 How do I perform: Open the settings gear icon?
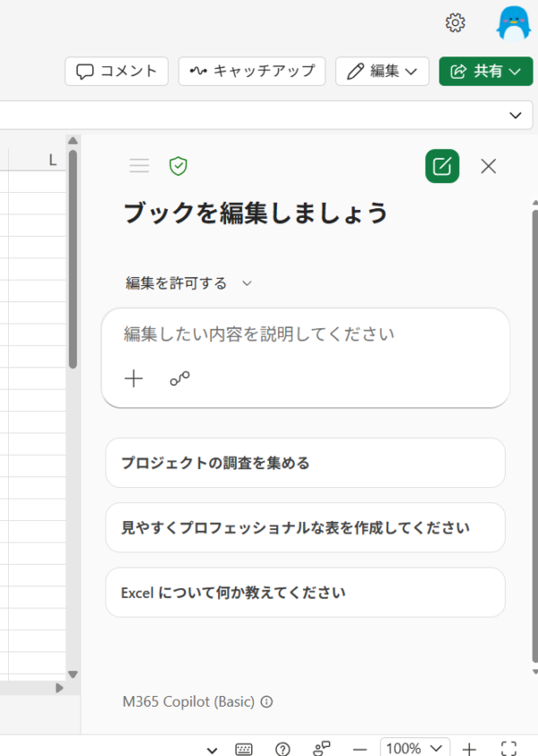[456, 22]
